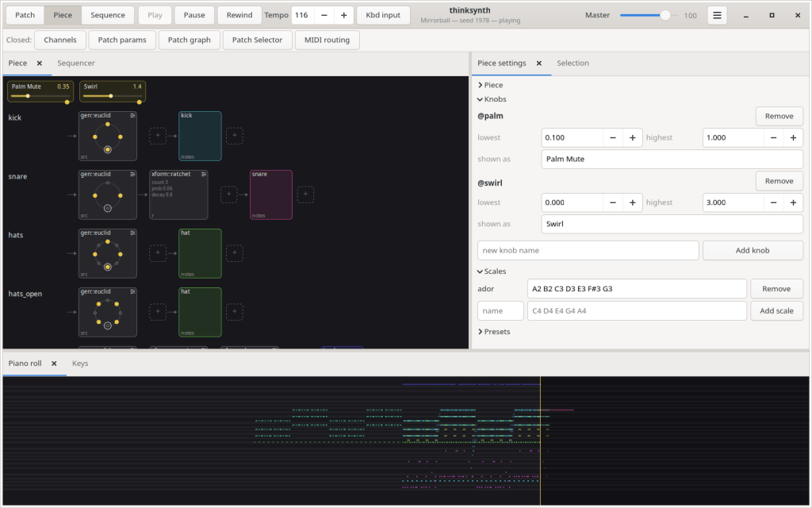This screenshot has width=812, height=508.
Task: Pause playback
Action: click(194, 15)
